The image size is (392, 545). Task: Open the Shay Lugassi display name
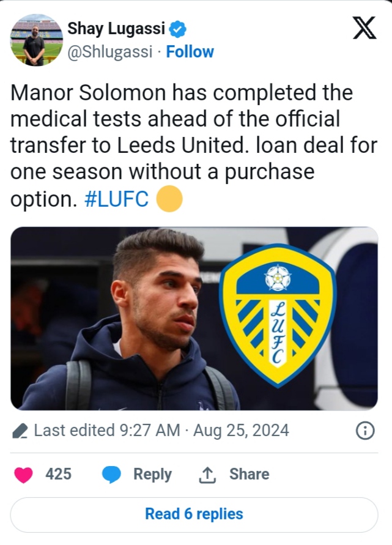point(117,28)
